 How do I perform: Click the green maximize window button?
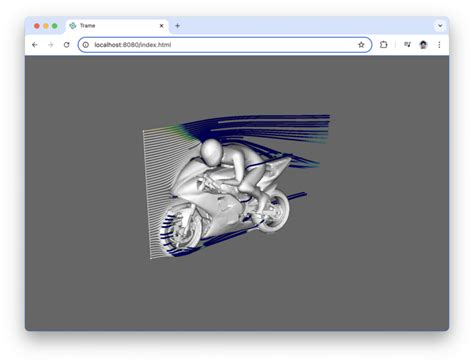pyautogui.click(x=55, y=26)
